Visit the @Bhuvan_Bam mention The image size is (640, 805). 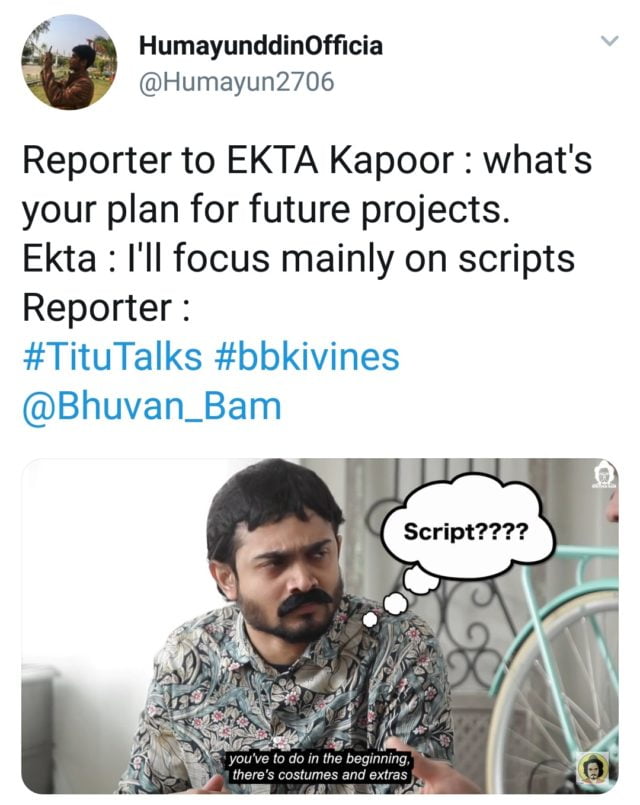pyautogui.click(x=152, y=406)
